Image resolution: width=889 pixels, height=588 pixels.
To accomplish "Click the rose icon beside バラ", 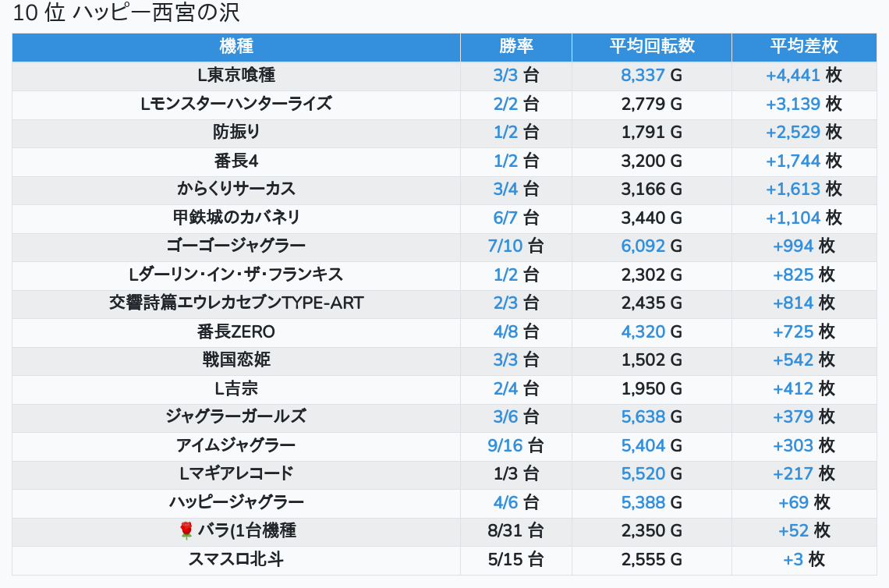I will point(186,531).
